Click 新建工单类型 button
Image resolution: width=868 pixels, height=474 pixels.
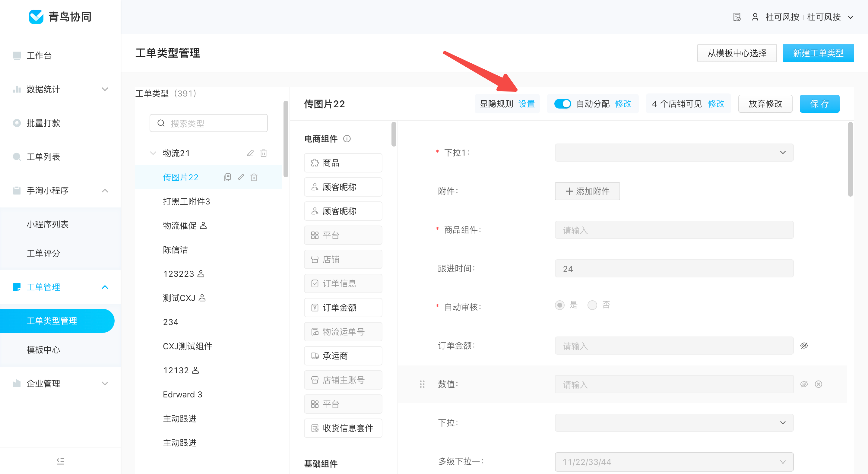(x=818, y=53)
